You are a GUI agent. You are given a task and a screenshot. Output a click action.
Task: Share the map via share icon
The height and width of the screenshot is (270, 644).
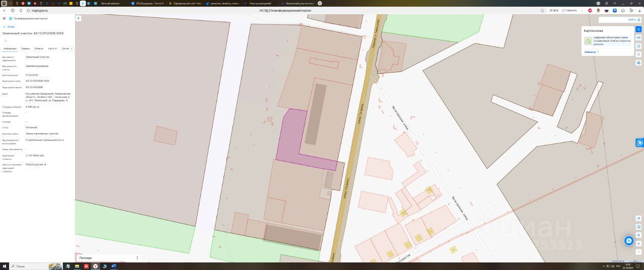pos(638,54)
